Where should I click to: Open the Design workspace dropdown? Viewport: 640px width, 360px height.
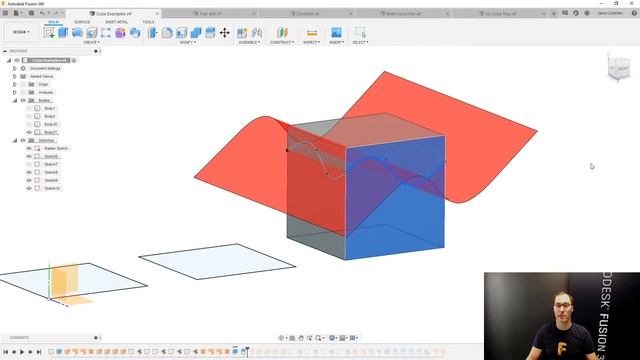pos(21,32)
